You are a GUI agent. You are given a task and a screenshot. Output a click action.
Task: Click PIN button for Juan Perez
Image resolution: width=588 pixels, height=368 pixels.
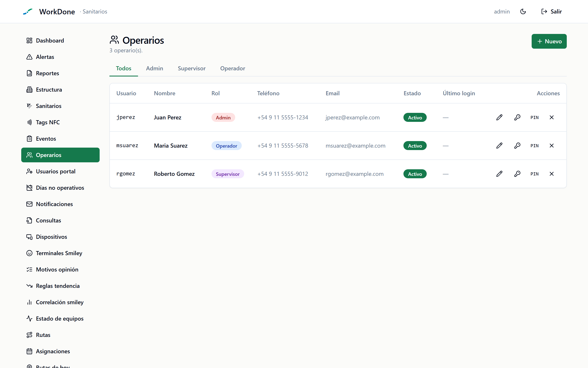(534, 118)
